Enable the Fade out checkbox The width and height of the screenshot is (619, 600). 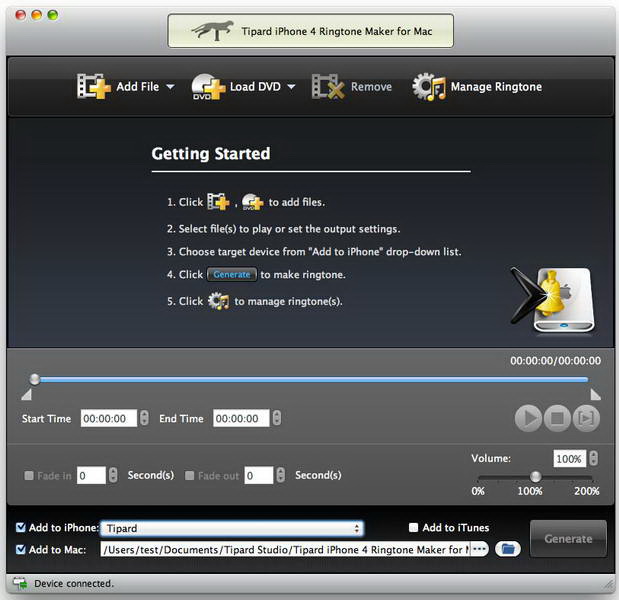point(189,475)
